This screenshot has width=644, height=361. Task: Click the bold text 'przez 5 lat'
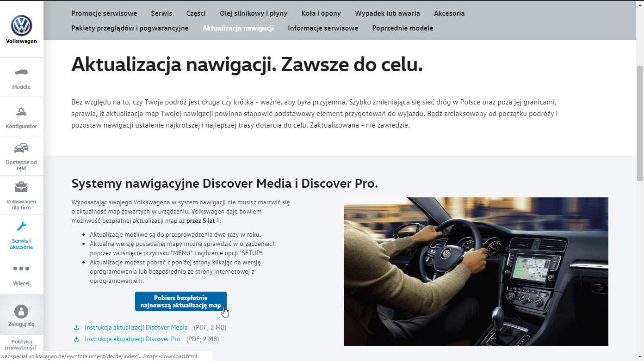200,221
